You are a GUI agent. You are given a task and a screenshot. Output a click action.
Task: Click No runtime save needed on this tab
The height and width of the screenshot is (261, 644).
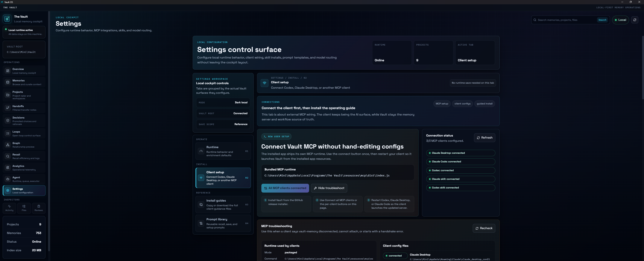pyautogui.click(x=473, y=83)
